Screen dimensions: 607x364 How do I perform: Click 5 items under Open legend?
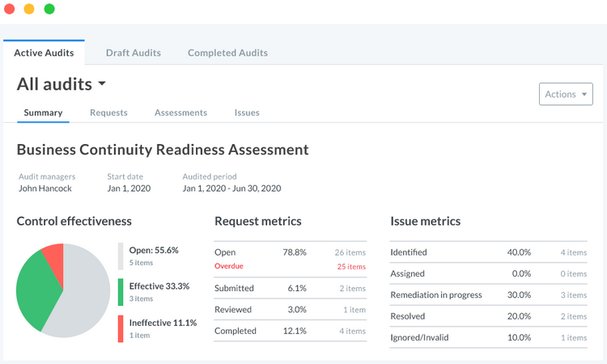click(141, 263)
